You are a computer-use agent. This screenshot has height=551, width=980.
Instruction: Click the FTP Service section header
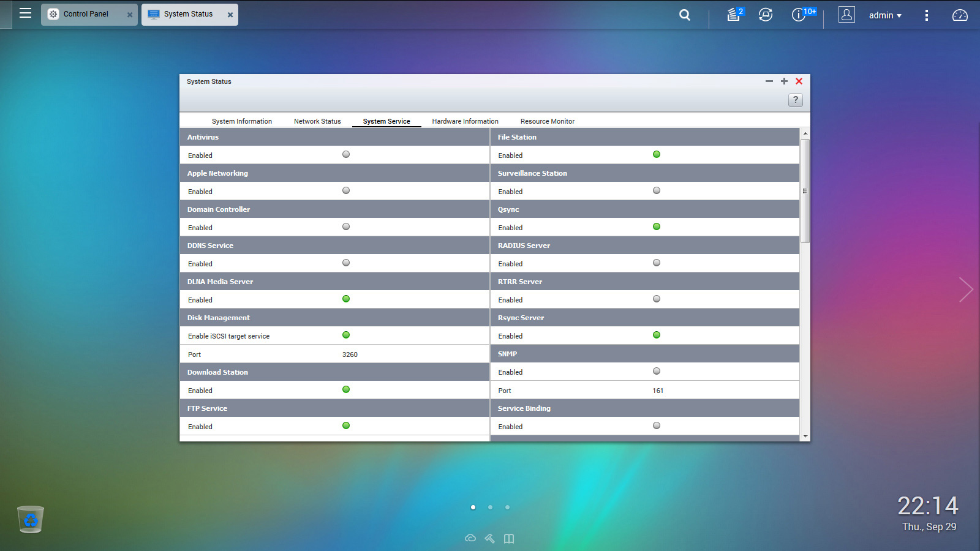pyautogui.click(x=334, y=408)
